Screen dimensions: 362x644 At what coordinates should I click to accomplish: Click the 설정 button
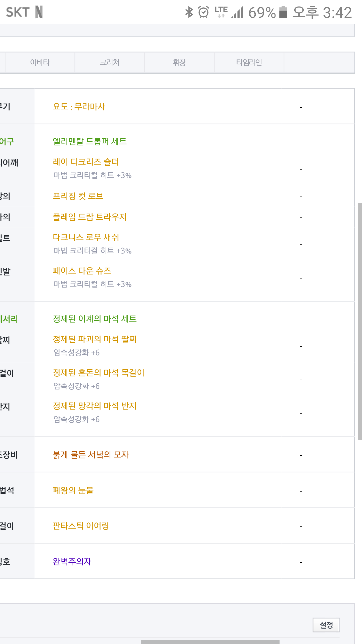326,625
